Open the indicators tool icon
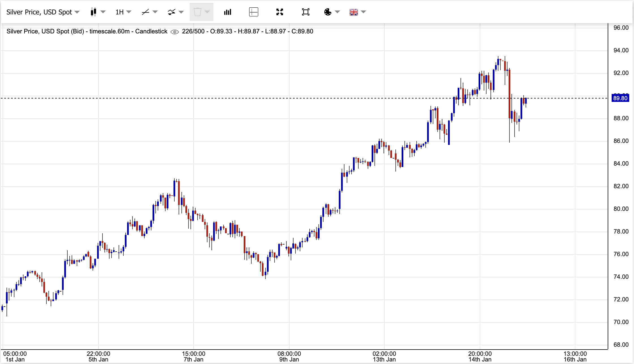 172,12
